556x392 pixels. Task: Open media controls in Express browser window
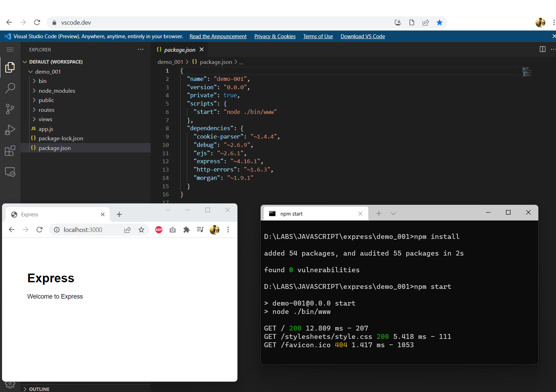coord(200,230)
